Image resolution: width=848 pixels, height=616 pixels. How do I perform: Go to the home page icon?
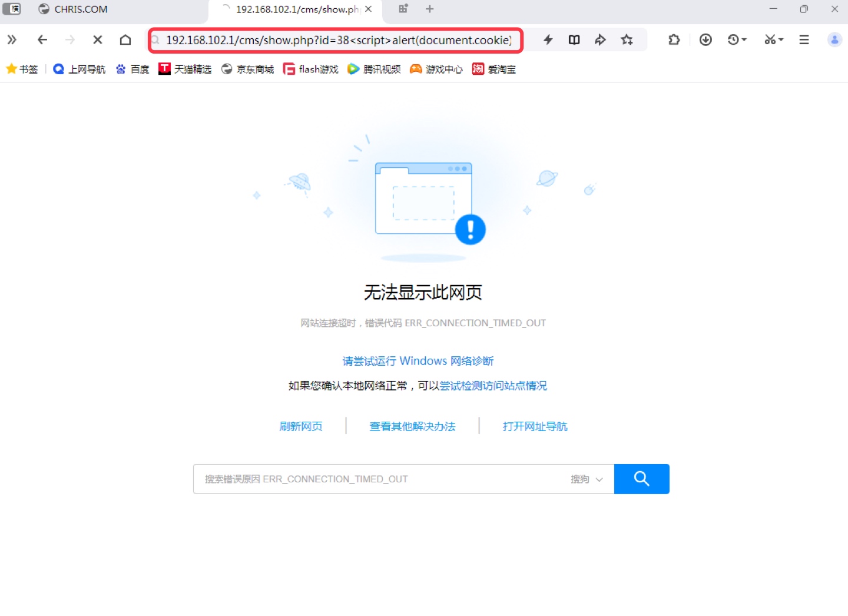tap(125, 39)
